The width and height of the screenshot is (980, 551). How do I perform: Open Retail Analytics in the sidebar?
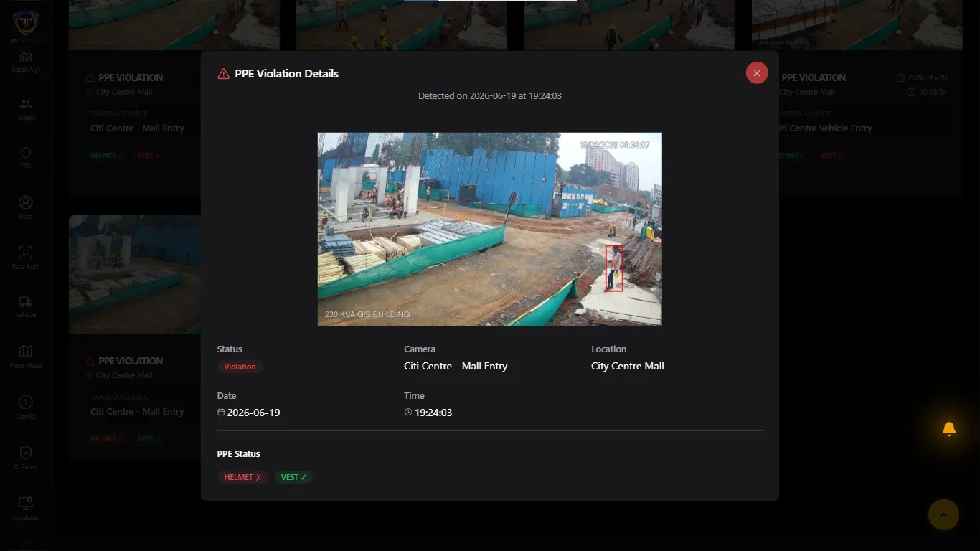pyautogui.click(x=26, y=57)
